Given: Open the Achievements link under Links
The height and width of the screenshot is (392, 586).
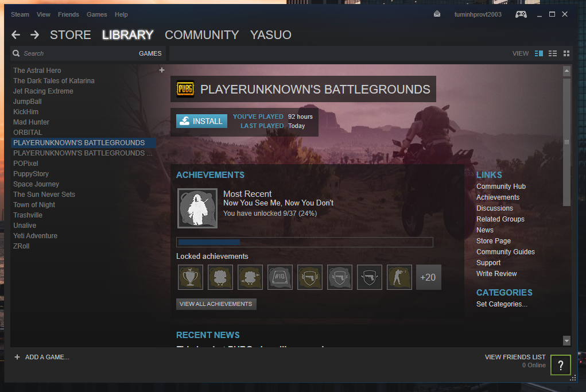Looking at the screenshot, I should (x=498, y=197).
